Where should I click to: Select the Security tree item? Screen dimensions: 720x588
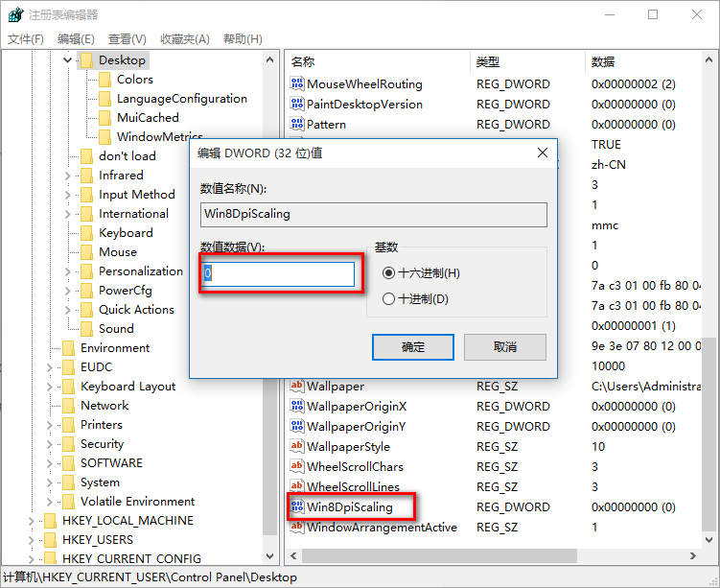click(x=102, y=444)
